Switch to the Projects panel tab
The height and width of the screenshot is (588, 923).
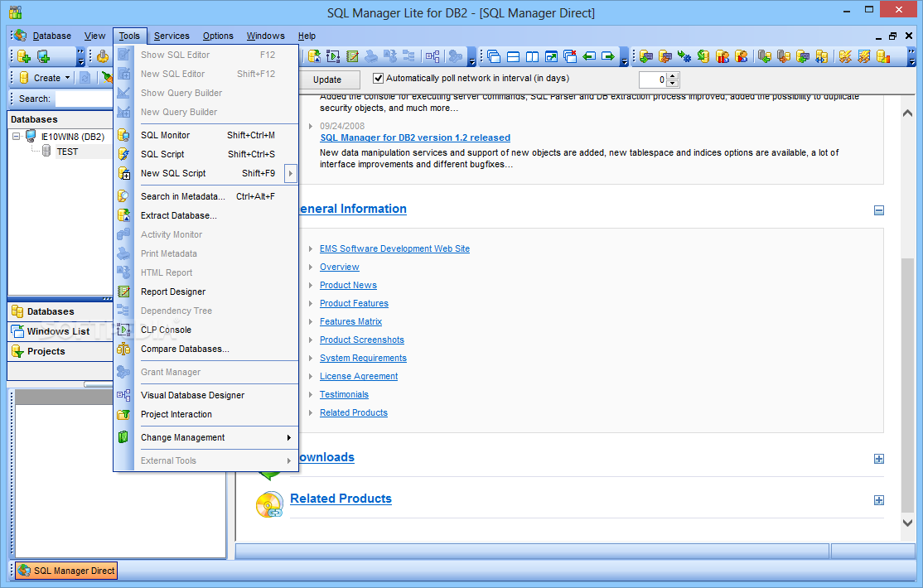pyautogui.click(x=60, y=351)
